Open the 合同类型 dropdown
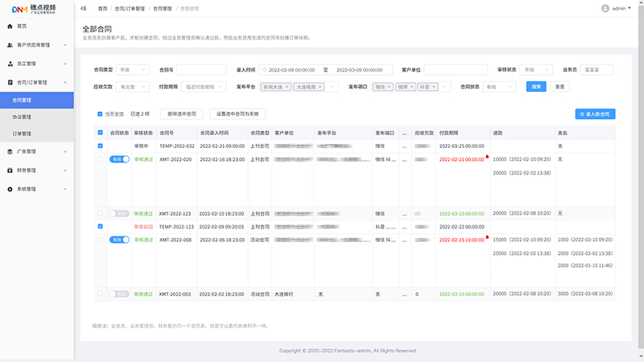Image resolution: width=644 pixels, height=362 pixels. click(133, 70)
